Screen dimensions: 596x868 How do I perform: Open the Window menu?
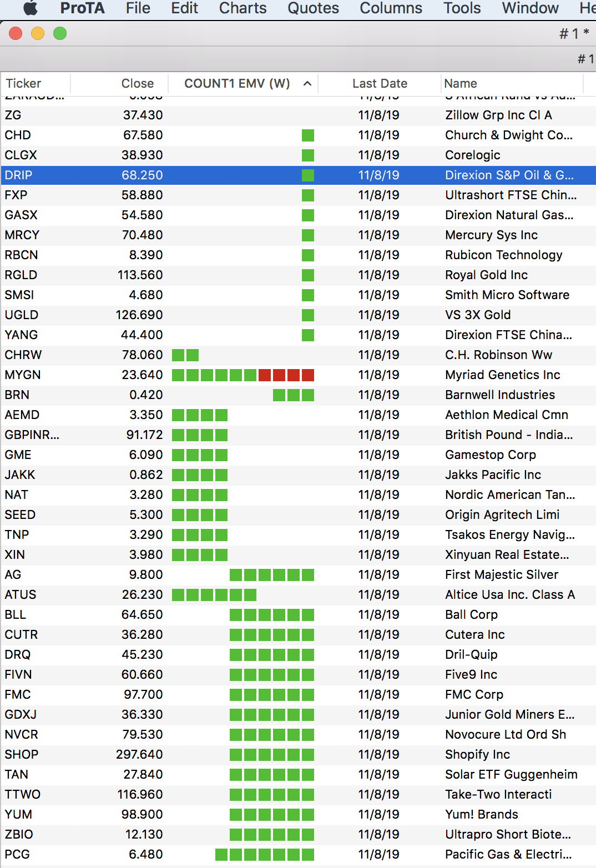click(531, 8)
